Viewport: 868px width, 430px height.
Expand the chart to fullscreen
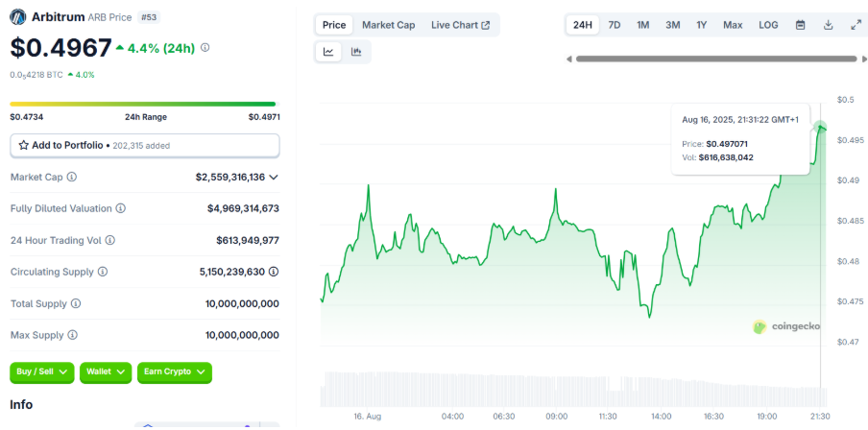click(856, 25)
